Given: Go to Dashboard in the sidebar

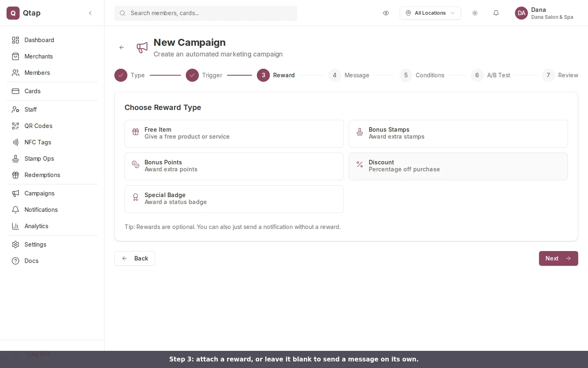Looking at the screenshot, I should coord(52,40).
